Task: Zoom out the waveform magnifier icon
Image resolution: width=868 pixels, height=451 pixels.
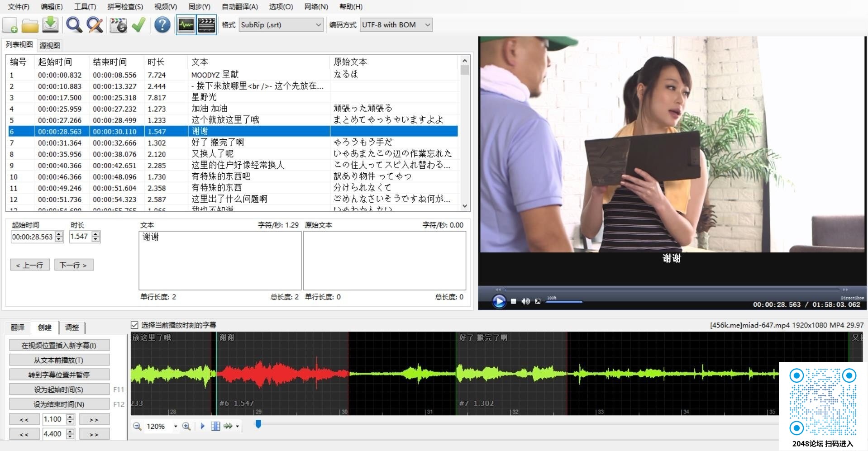Action: coord(137,426)
